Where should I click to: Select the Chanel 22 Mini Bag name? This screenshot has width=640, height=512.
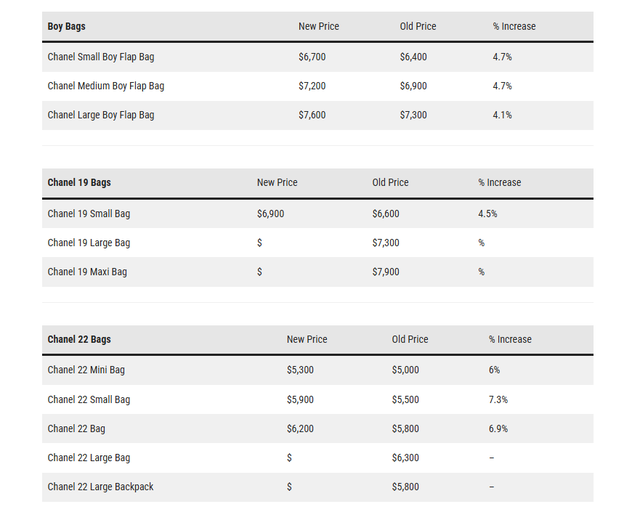click(86, 370)
